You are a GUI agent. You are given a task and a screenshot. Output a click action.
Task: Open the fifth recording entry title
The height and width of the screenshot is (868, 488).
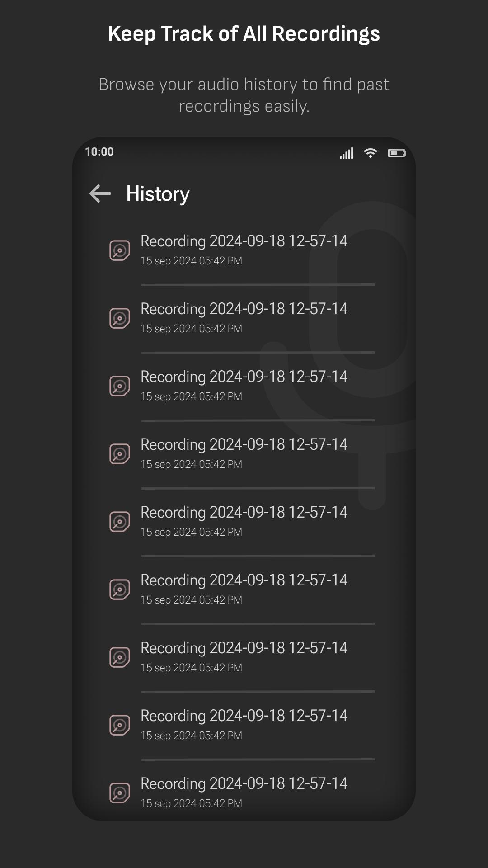[244, 513]
